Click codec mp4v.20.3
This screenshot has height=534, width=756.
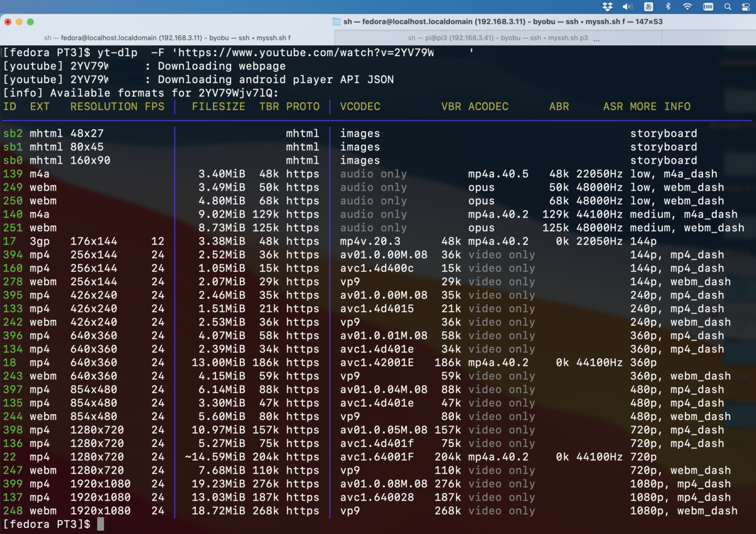pyautogui.click(x=370, y=241)
